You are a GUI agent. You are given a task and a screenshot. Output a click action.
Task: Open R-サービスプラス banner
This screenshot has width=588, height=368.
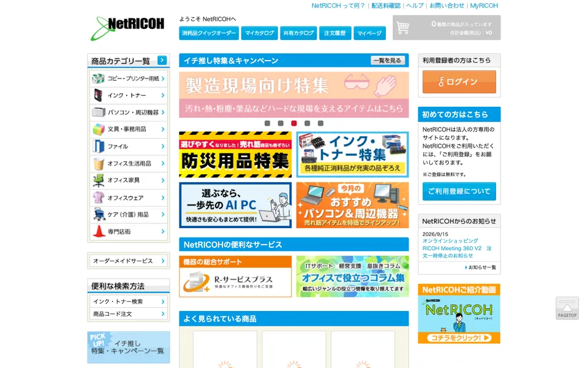[235, 277]
